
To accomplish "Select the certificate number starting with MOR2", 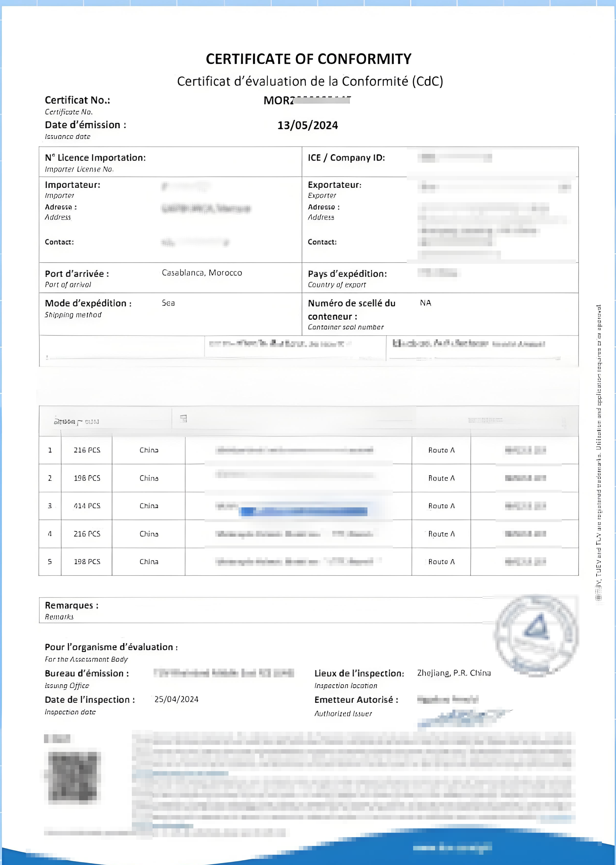I will coord(307,100).
